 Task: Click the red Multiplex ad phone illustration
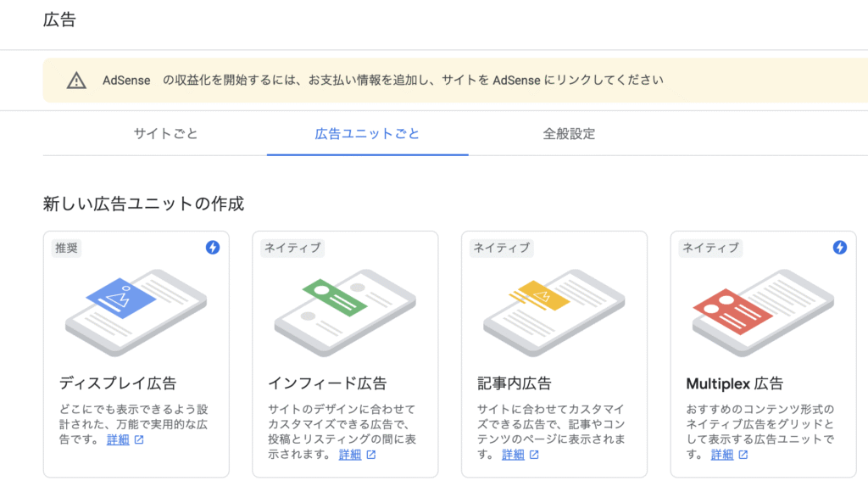tap(763, 312)
